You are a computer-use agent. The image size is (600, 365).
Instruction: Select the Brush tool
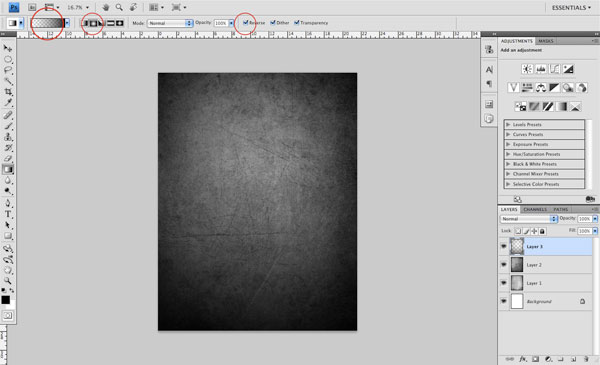[8, 126]
